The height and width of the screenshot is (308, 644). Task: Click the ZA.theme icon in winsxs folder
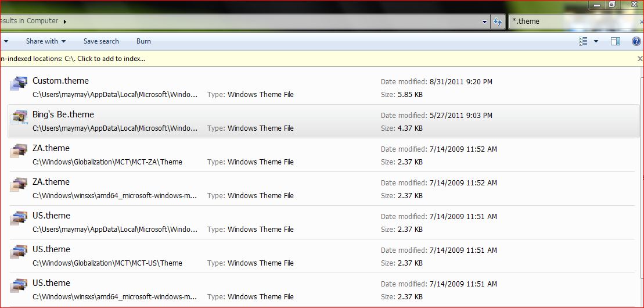(x=19, y=184)
